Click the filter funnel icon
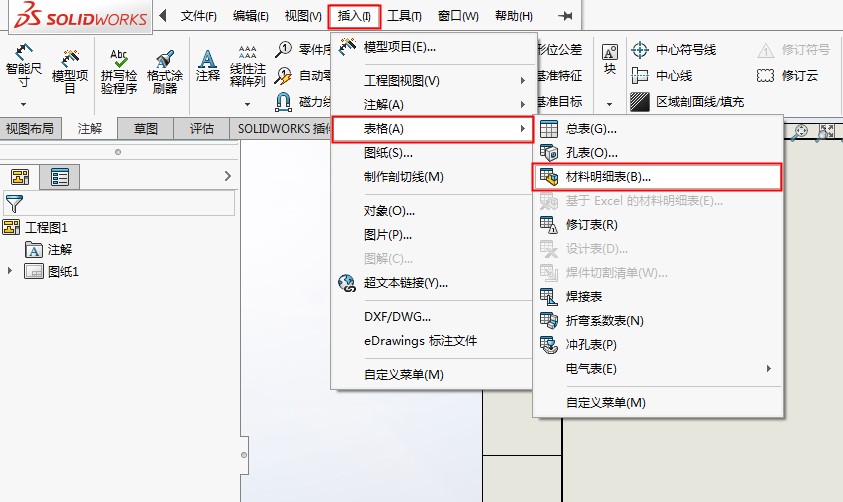The width and height of the screenshot is (843, 502). (x=14, y=204)
